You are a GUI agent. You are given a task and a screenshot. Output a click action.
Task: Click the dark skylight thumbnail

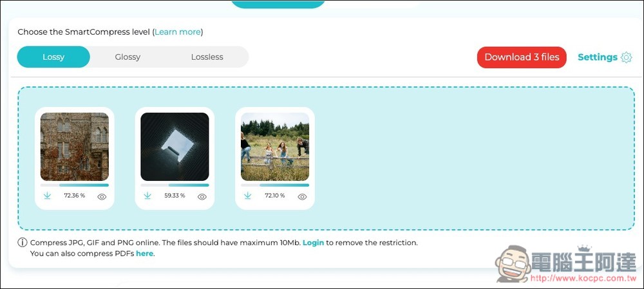coord(175,147)
